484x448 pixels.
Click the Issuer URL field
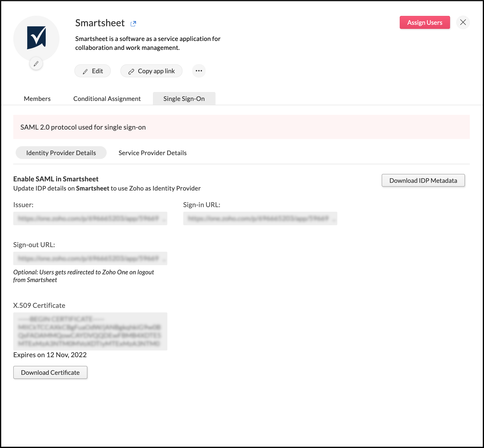pyautogui.click(x=90, y=218)
